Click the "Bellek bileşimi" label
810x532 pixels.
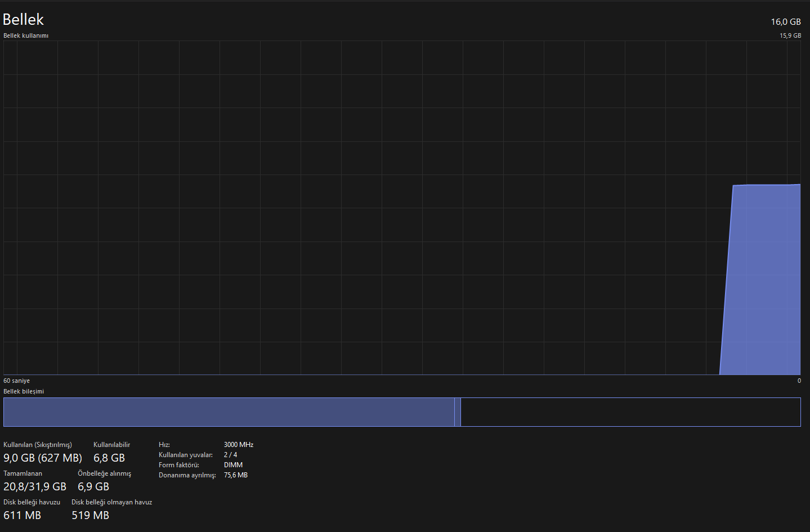[24, 391]
